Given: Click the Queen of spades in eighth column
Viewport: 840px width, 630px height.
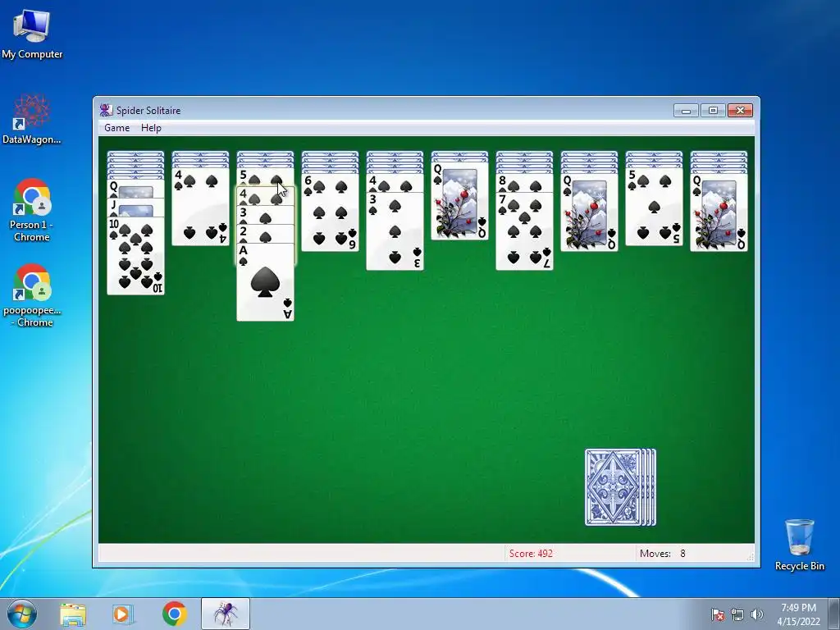Looking at the screenshot, I should coord(589,212).
